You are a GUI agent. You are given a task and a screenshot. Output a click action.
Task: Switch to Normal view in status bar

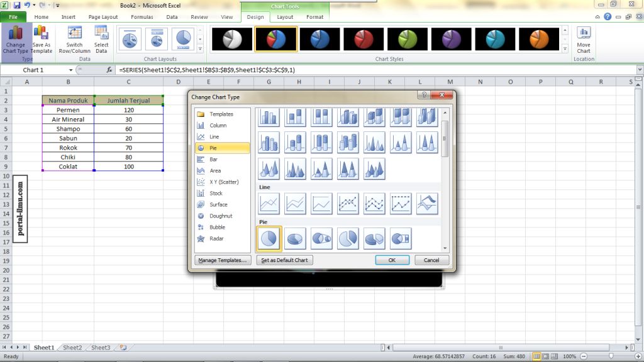pos(536,356)
